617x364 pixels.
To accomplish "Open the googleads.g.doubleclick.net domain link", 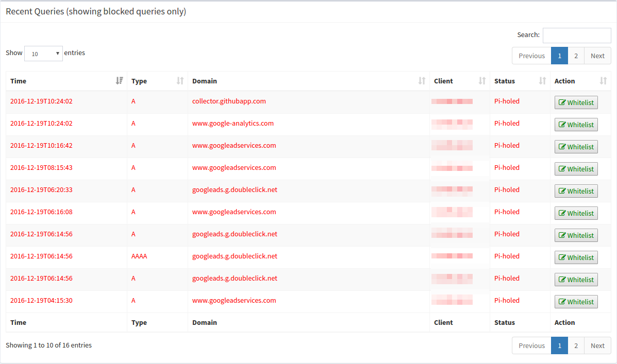I will 235,189.
